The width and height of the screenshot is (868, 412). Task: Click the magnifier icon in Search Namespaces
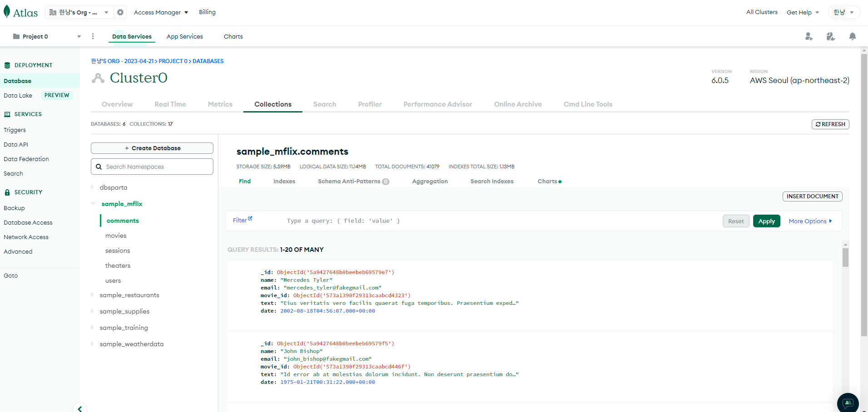99,167
